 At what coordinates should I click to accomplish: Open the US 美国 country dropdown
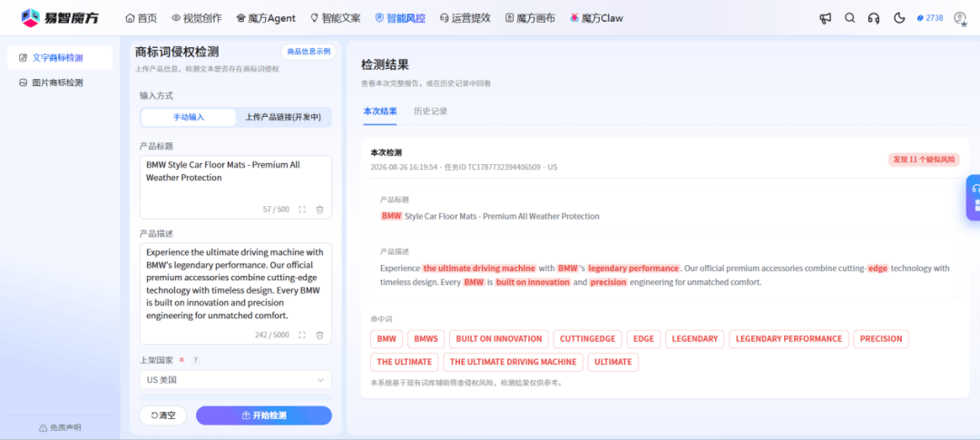(x=236, y=379)
